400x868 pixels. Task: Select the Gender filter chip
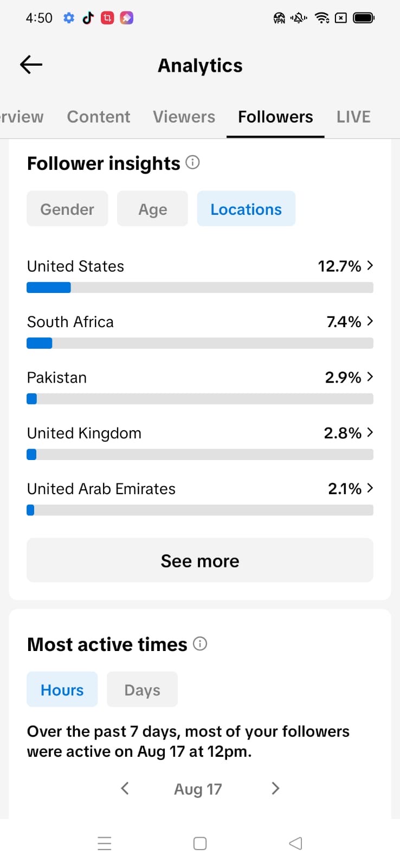[67, 208]
